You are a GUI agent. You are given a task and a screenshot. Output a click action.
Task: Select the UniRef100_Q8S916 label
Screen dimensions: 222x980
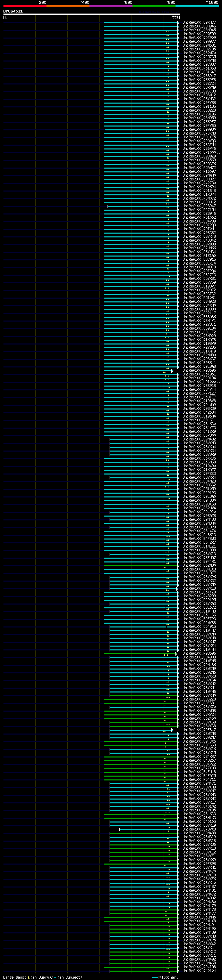(x=199, y=386)
